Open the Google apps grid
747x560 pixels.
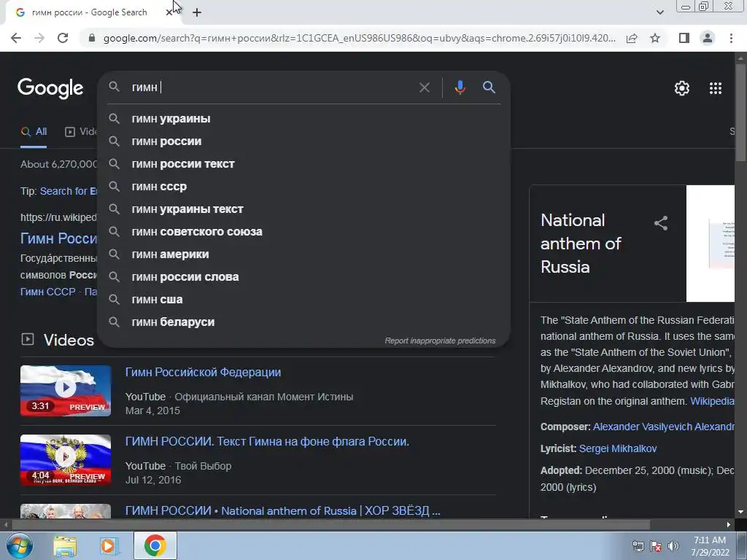(715, 88)
